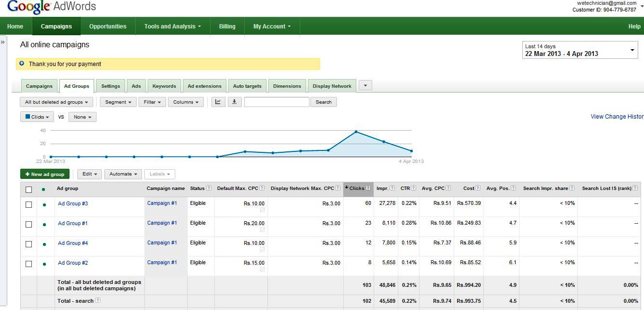Click help icon beside Search Impr. share
This screenshot has width=644, height=310.
(572, 188)
